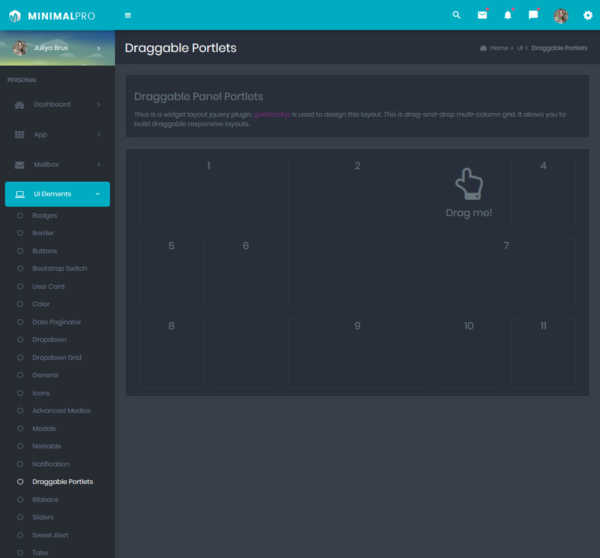Open the search magnifier icon

[x=456, y=15]
